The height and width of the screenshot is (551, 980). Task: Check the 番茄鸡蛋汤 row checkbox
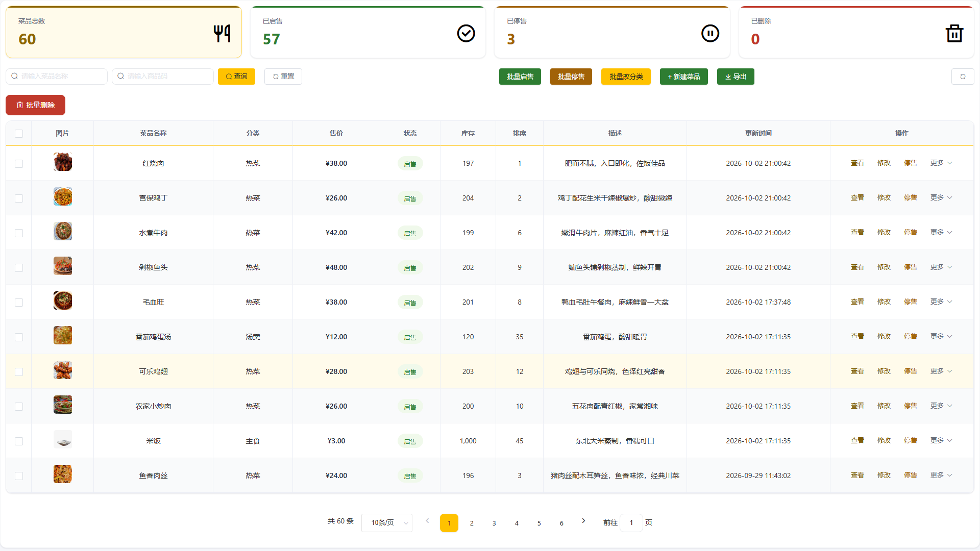19,337
